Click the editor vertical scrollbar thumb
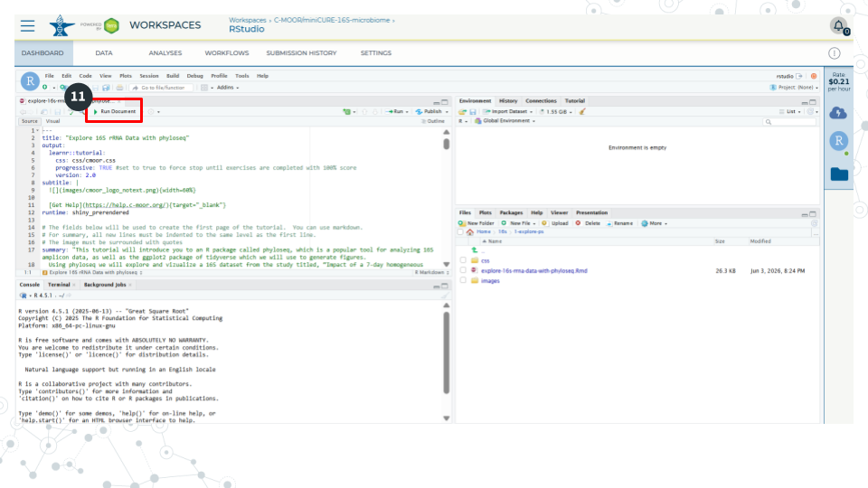This screenshot has height=488, width=868. (446, 144)
